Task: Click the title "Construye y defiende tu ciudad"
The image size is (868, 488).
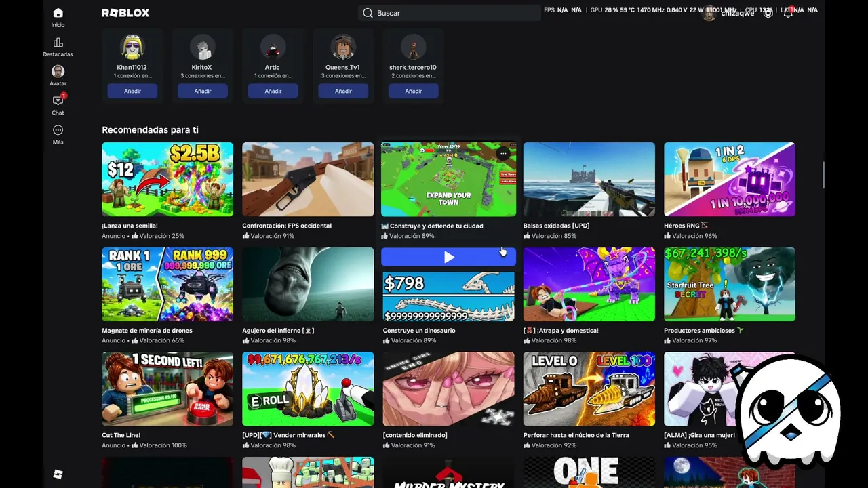Action: tap(433, 226)
